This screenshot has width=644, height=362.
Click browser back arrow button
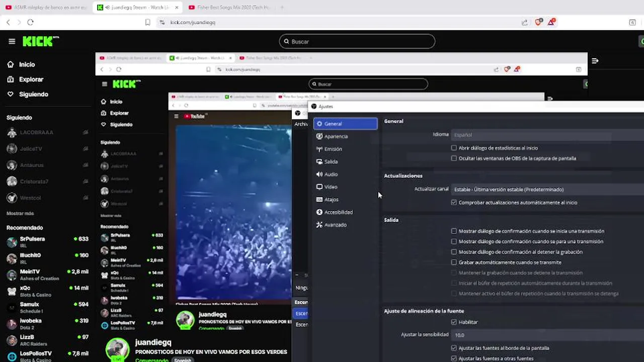coord(8,22)
